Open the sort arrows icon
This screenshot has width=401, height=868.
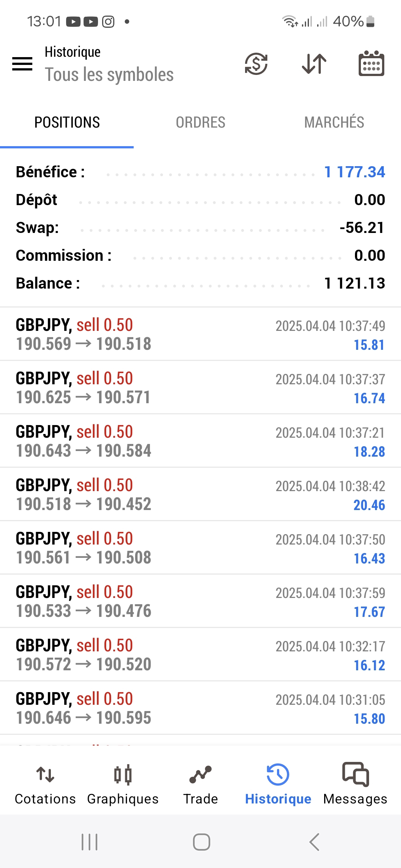314,64
